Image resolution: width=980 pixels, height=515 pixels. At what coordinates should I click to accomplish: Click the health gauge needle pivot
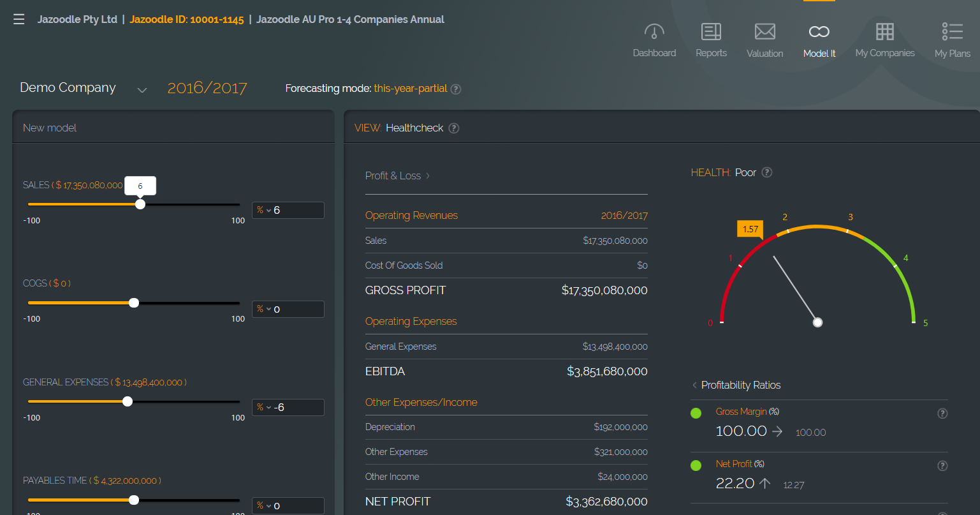[817, 322]
